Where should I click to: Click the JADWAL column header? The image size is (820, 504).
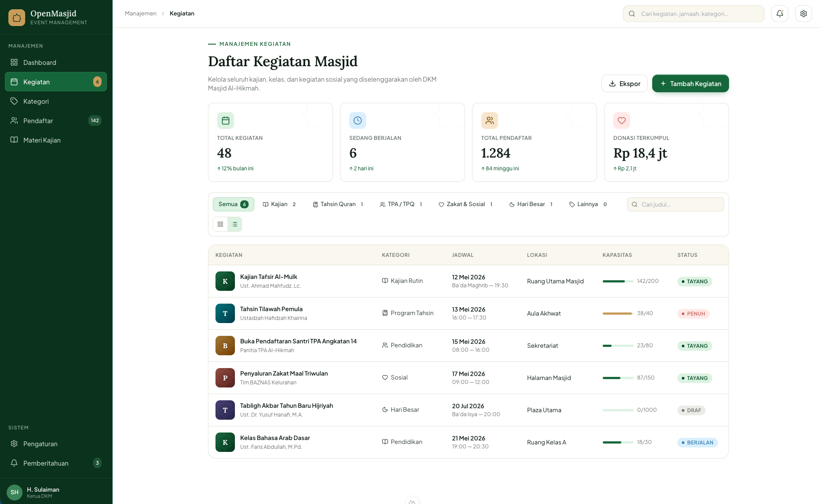pos(463,255)
